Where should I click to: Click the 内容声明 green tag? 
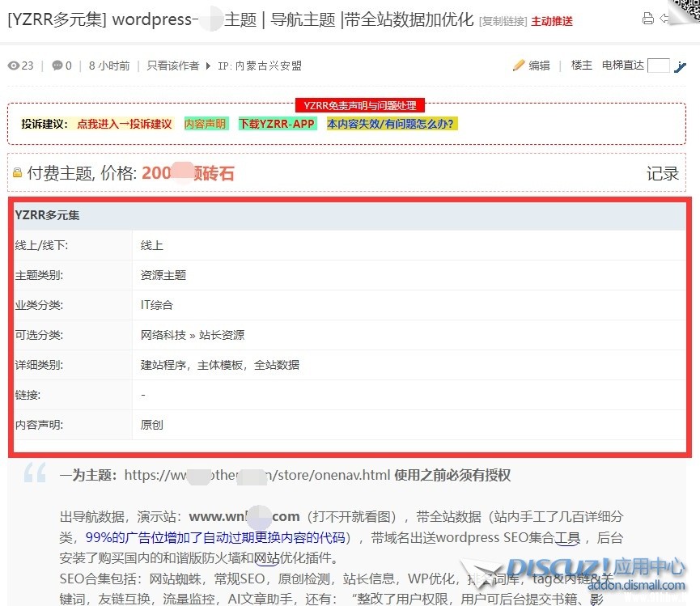pyautogui.click(x=205, y=124)
